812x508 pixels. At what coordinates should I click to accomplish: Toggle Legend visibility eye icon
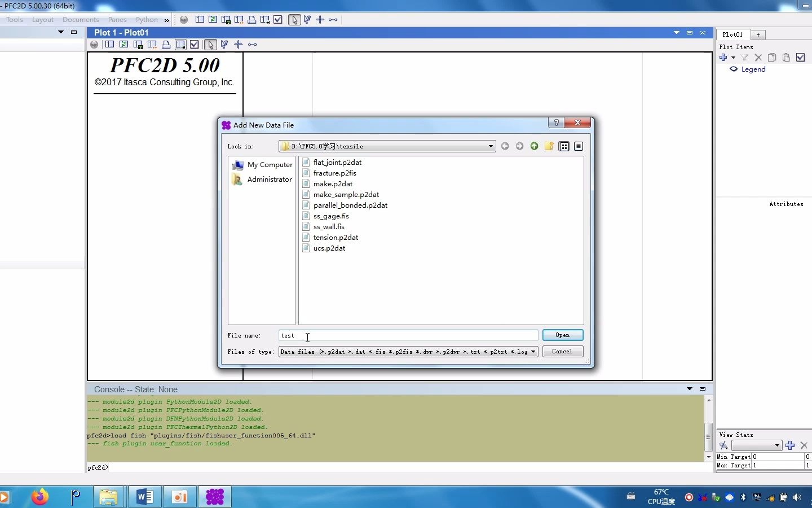734,69
